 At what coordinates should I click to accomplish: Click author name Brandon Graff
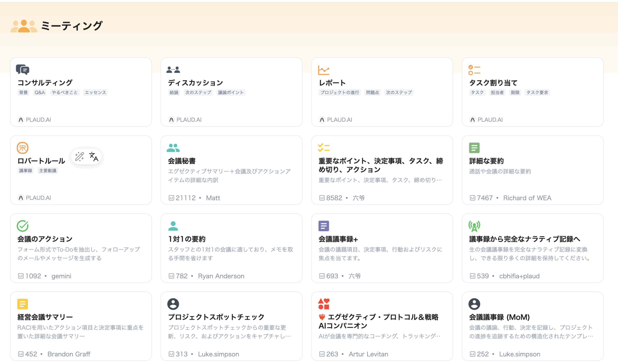click(x=69, y=354)
